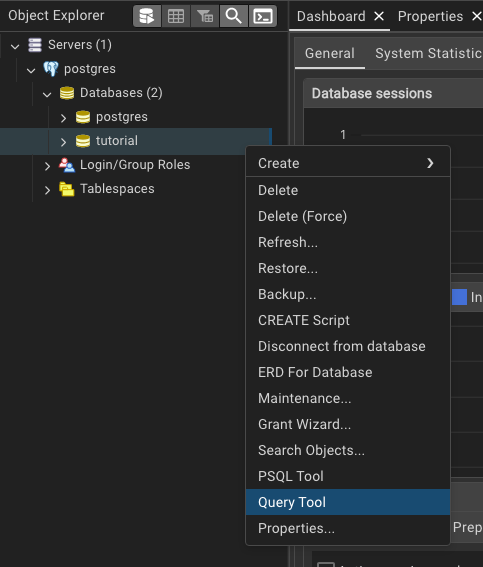
Task: Expand the Tablespaces node arrow
Action: pyautogui.click(x=47, y=189)
